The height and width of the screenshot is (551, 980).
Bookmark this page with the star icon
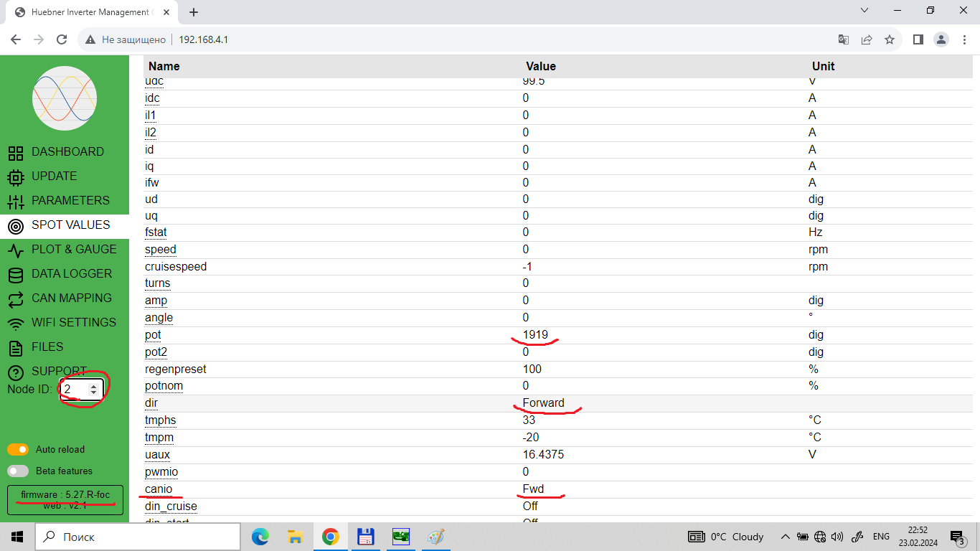click(x=890, y=39)
